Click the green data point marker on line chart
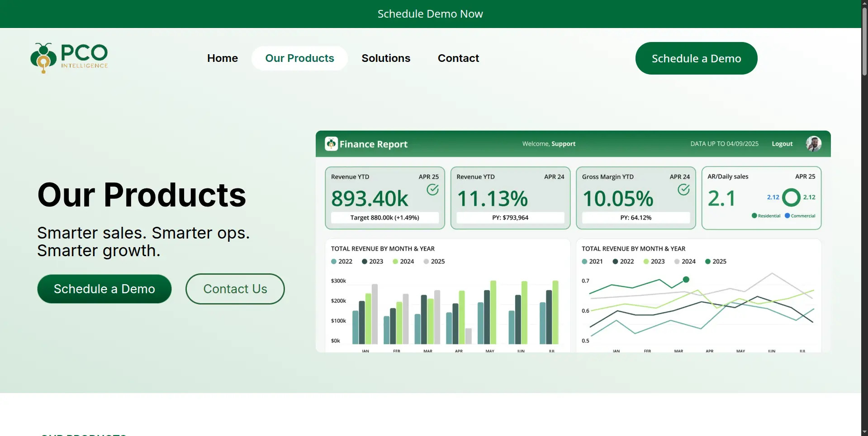Screen dimensions: 868x436 [x=686, y=280]
